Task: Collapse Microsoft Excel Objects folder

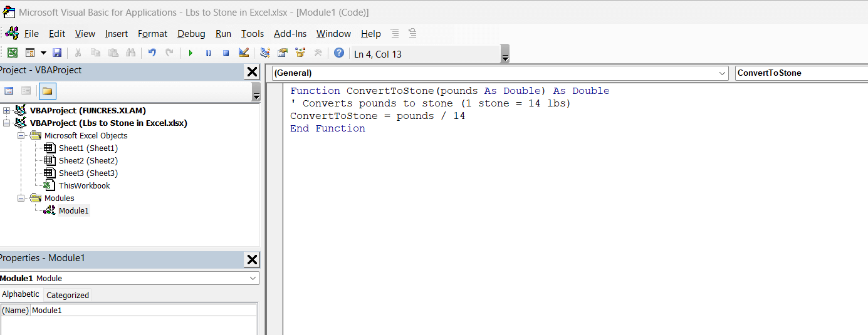Action: (x=21, y=136)
